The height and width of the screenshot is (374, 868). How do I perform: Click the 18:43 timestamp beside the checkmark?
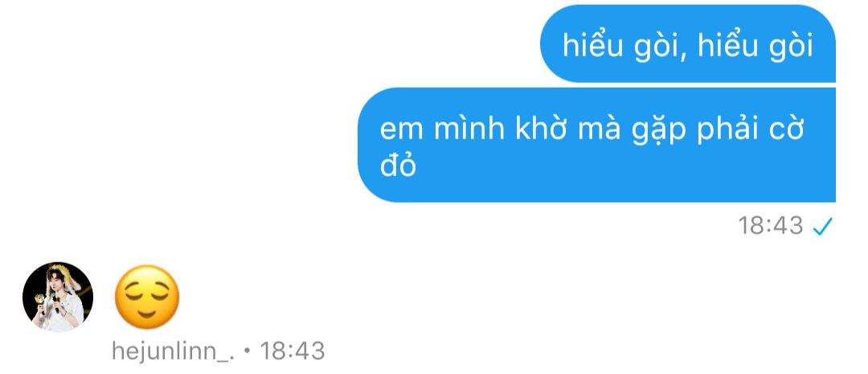tap(771, 225)
